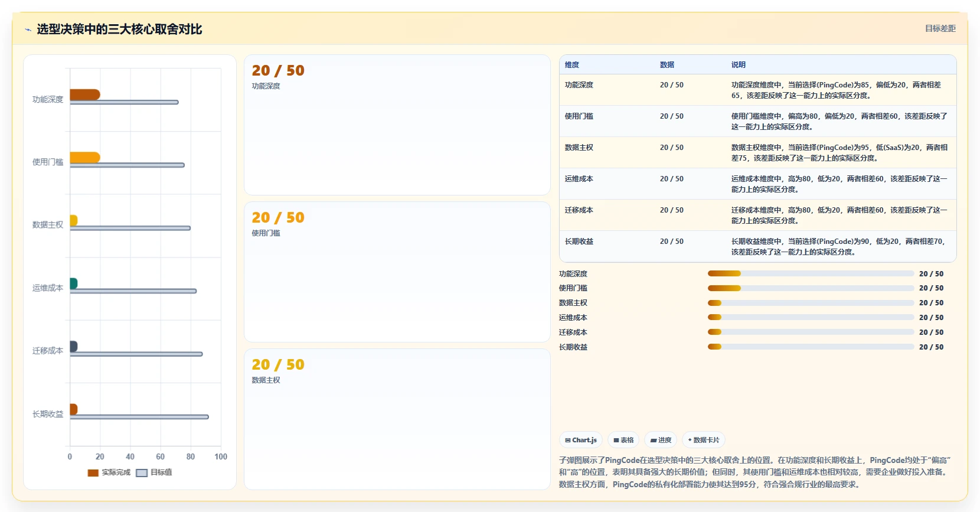This screenshot has height=512, width=980.
Task: Click the grey-blue 目标值 legend swatch
Action: point(142,472)
